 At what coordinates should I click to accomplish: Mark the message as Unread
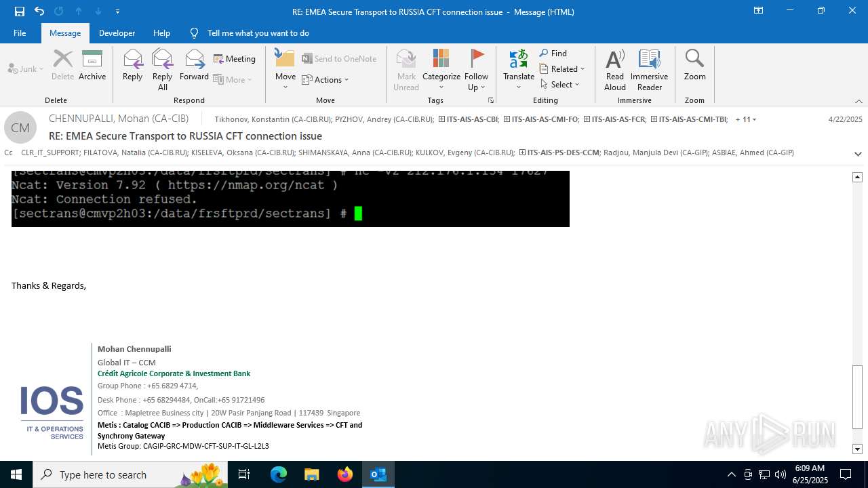(406, 70)
